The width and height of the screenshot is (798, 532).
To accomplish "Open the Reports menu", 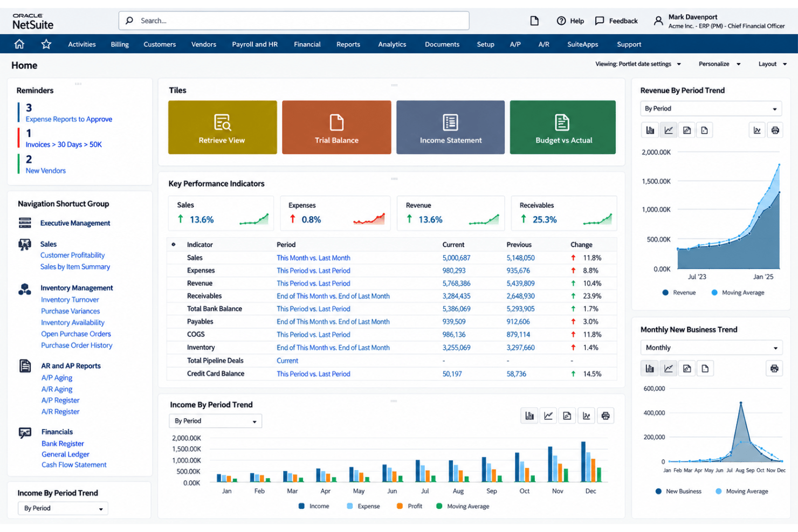I will tap(348, 44).
